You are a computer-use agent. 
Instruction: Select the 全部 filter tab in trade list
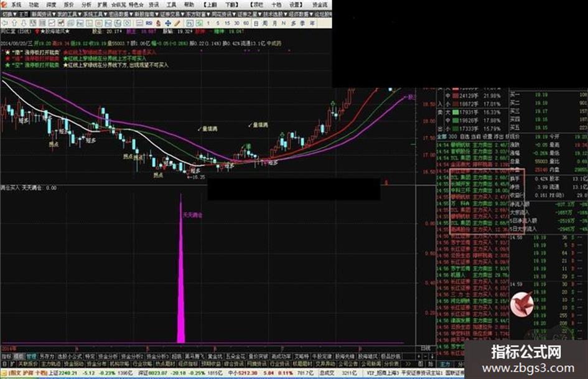tap(442, 136)
